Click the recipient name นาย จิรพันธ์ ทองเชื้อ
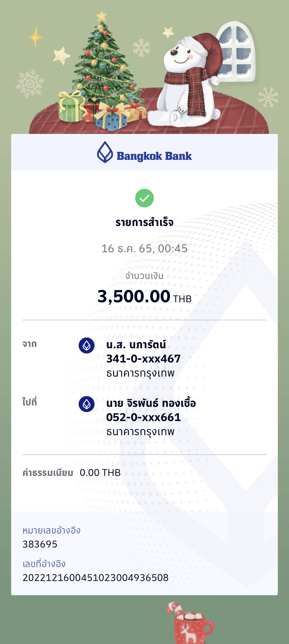This screenshot has height=644, width=289. (151, 403)
